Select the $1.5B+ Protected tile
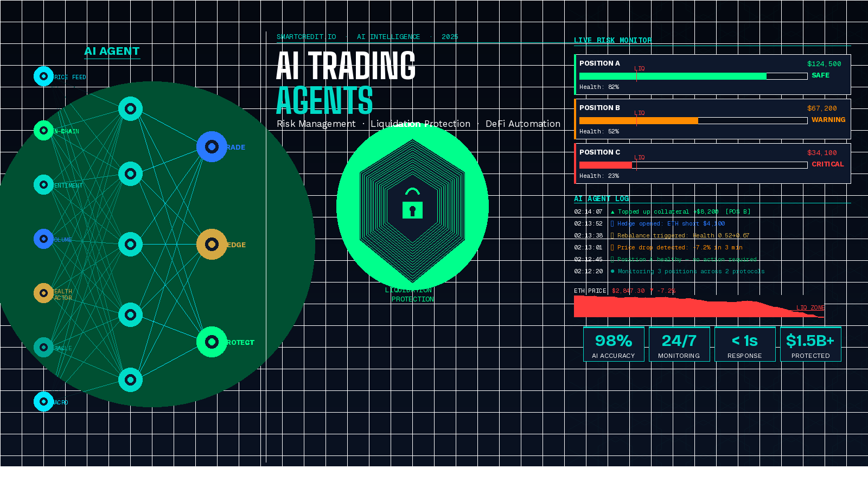This screenshot has width=868, height=488. [x=810, y=344]
